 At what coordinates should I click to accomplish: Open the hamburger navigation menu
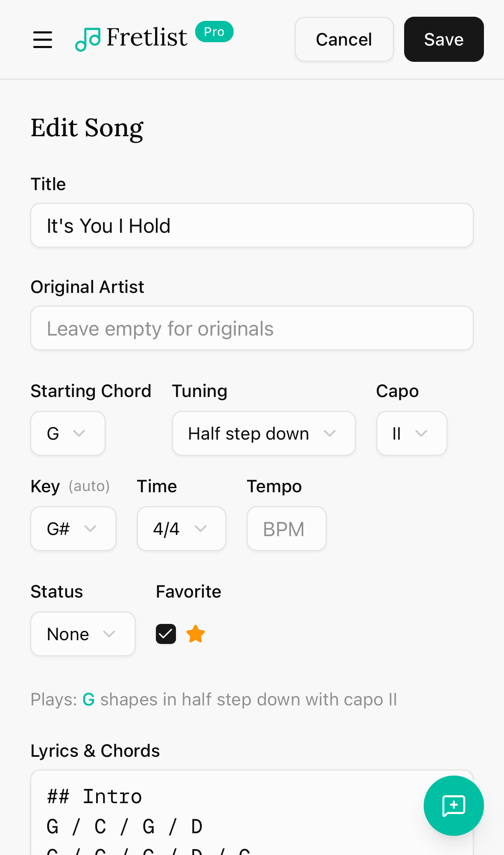(42, 40)
